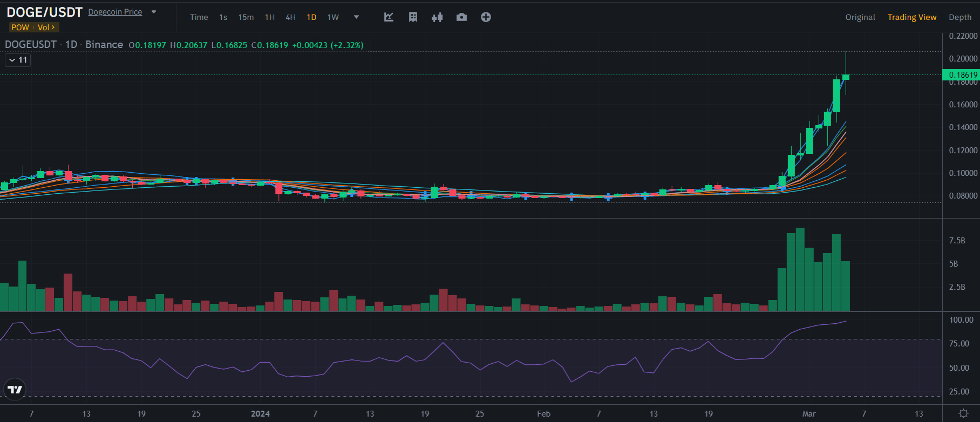980x422 pixels.
Task: Select the 1s time interval
Action: pyautogui.click(x=223, y=17)
